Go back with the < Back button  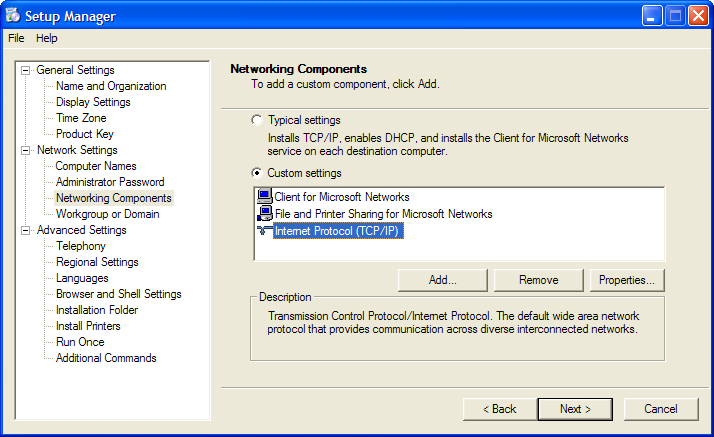pyautogui.click(x=500, y=409)
